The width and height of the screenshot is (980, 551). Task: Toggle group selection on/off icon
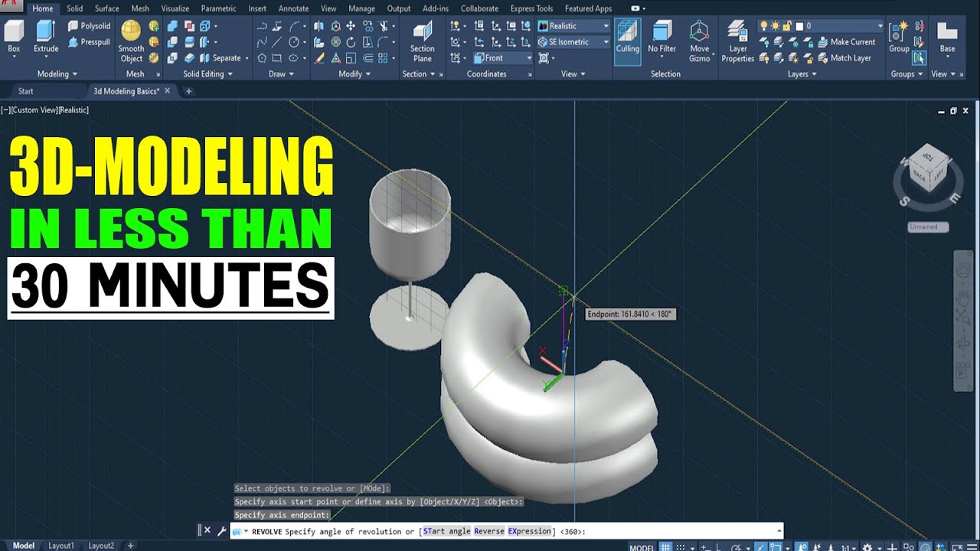click(x=920, y=58)
